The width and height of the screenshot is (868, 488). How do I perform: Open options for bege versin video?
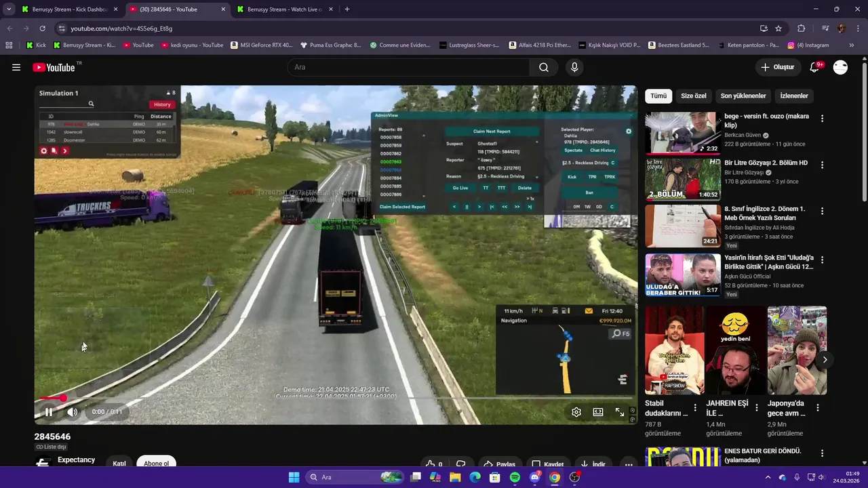coord(822,119)
